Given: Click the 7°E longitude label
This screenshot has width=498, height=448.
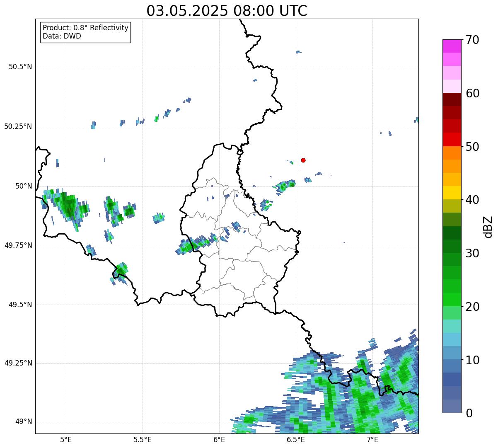Looking at the screenshot, I should coord(372,439).
